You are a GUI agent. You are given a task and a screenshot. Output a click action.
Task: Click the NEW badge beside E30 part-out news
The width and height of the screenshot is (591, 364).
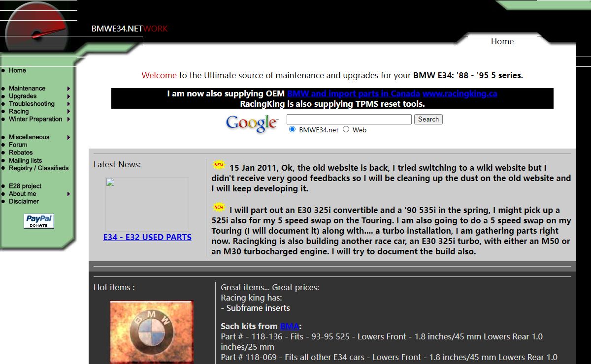pyautogui.click(x=219, y=207)
